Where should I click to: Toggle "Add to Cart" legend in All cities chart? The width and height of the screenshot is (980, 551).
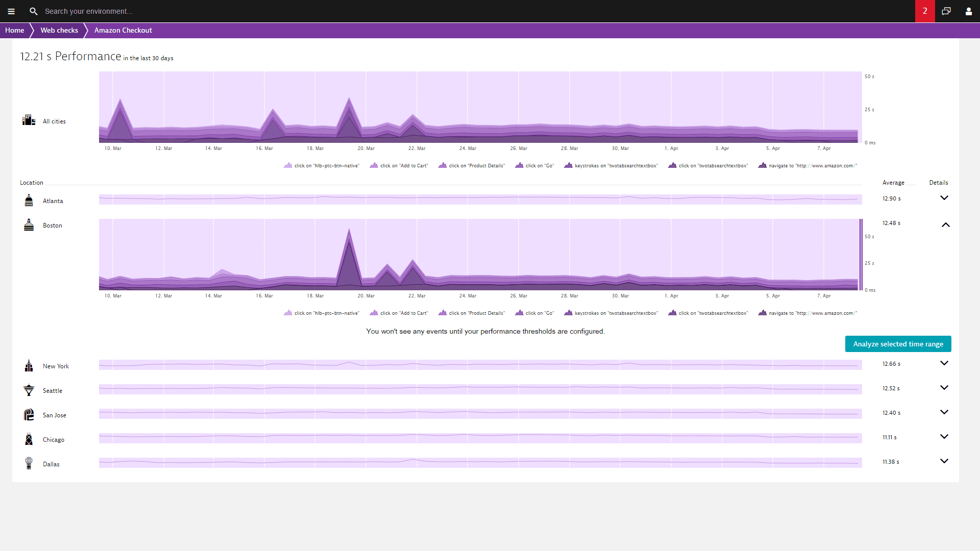pos(399,165)
